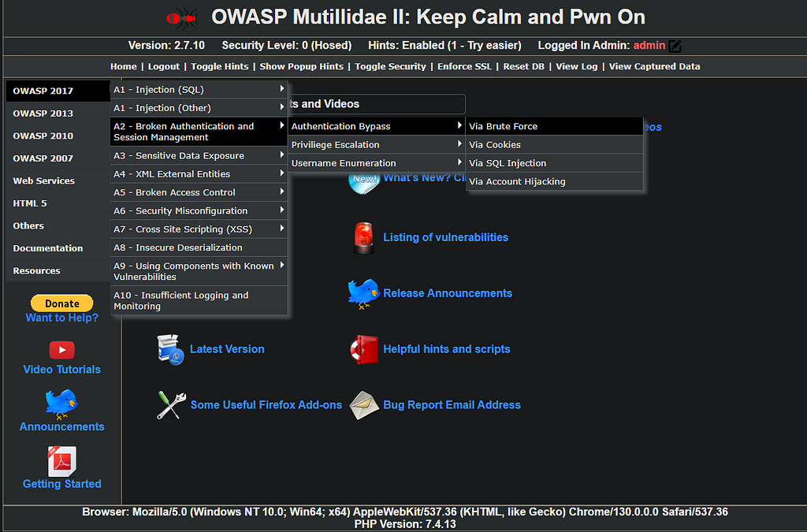The height and width of the screenshot is (532, 807).
Task: Open View Log link
Action: coord(576,66)
